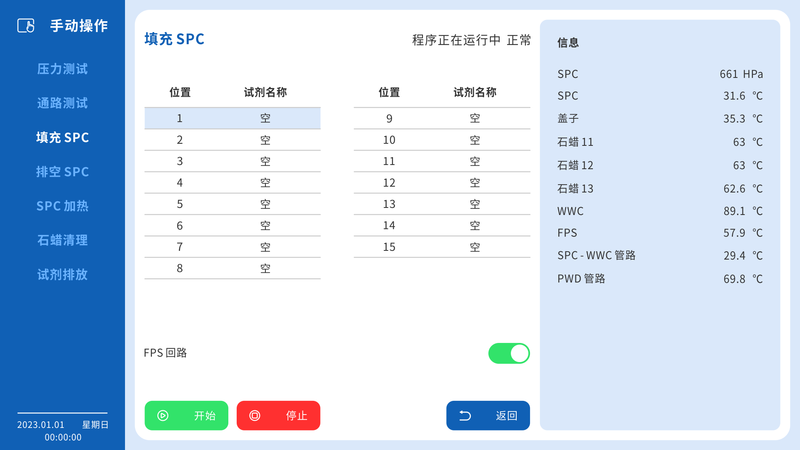The width and height of the screenshot is (800, 450).
Task: Click the green 开始 button
Action: [x=186, y=415]
